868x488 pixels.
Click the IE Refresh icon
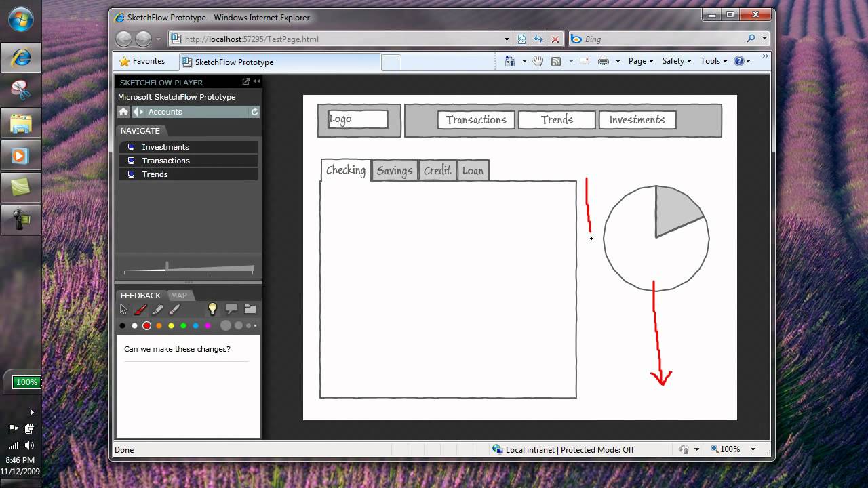538,39
